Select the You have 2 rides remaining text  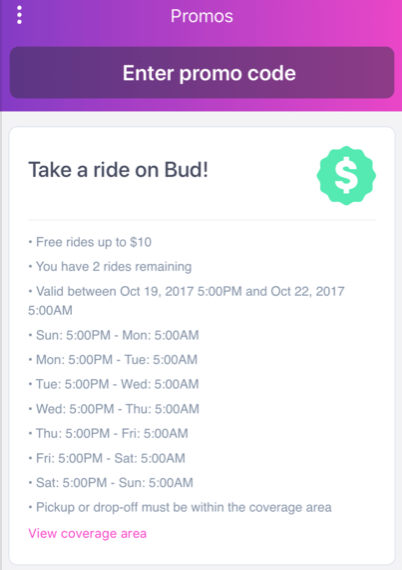[110, 266]
